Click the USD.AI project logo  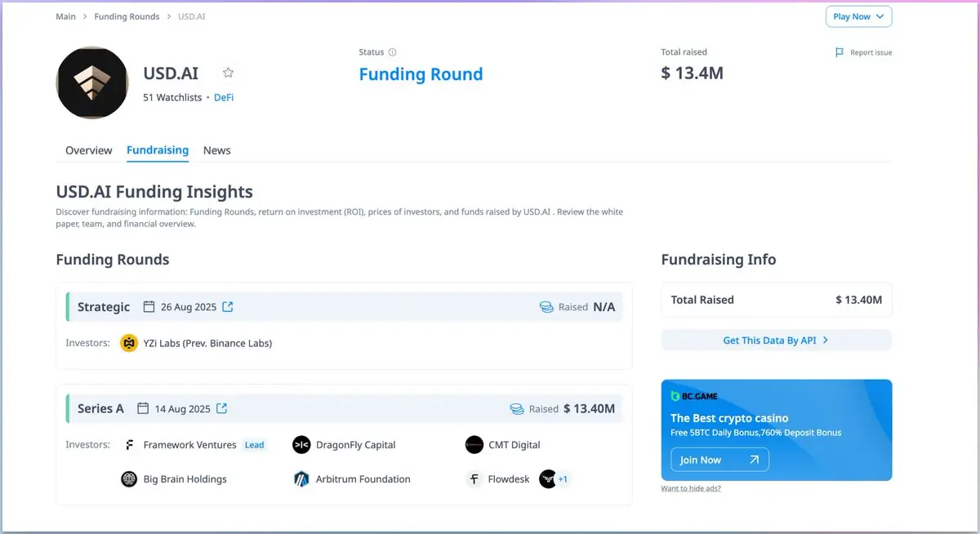(92, 82)
